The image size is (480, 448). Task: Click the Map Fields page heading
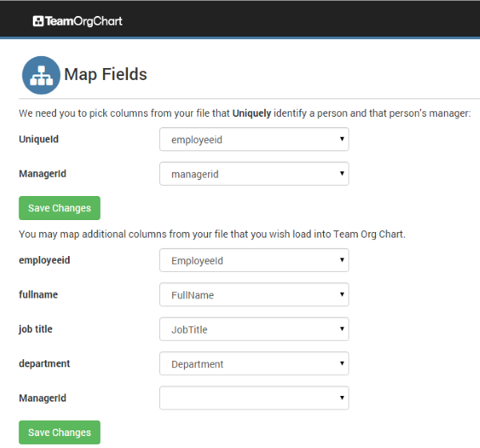click(106, 74)
